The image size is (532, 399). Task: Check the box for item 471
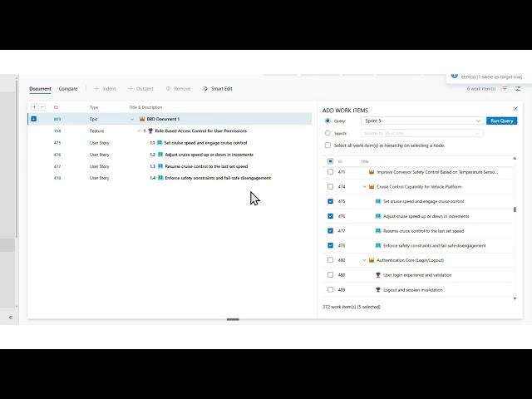point(330,172)
